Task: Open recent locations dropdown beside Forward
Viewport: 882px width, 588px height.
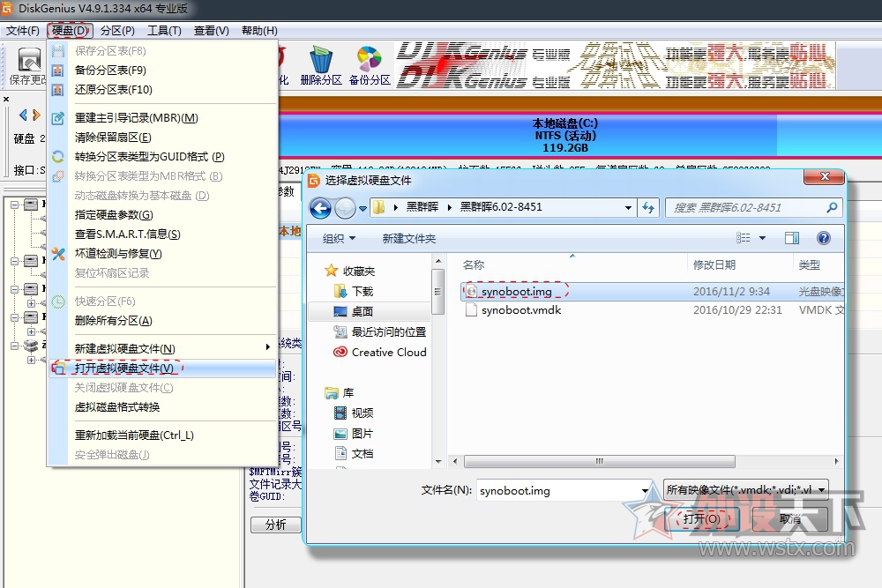Action: click(363, 209)
